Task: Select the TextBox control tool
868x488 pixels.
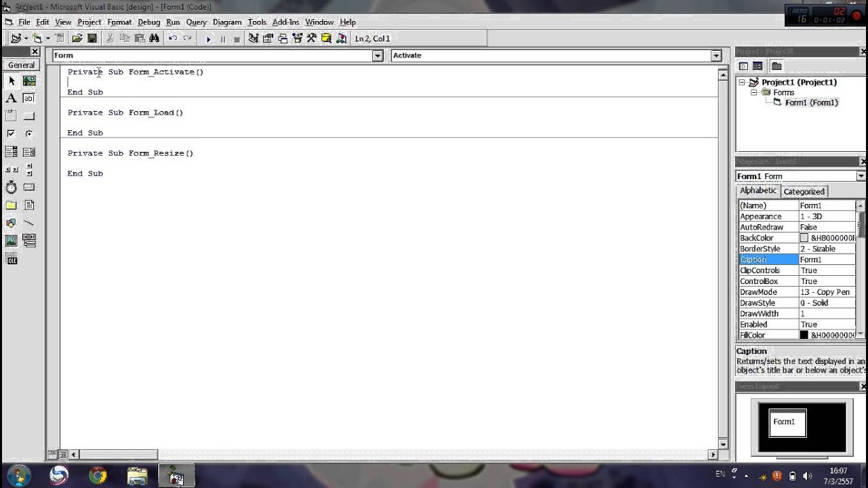Action: click(29, 98)
